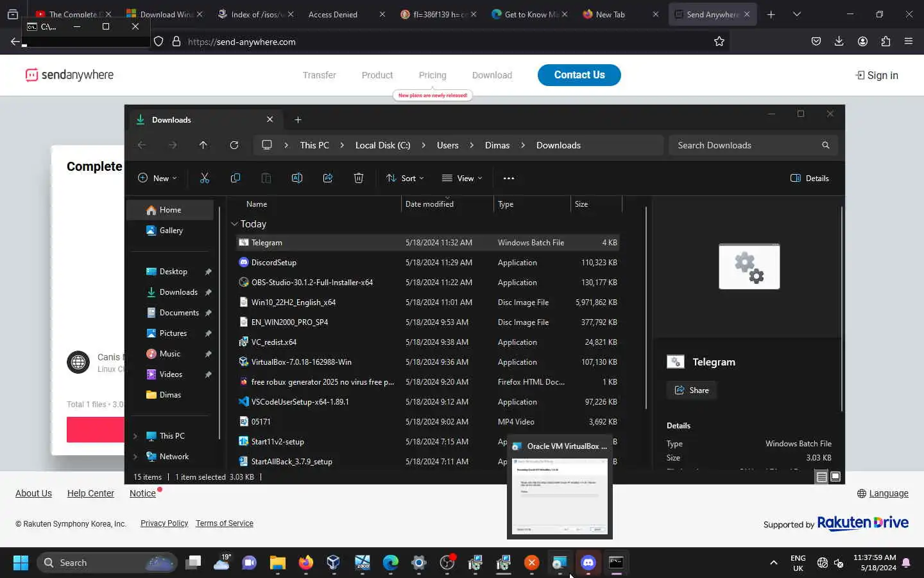Click Sign in on sendanywhere

coord(877,75)
